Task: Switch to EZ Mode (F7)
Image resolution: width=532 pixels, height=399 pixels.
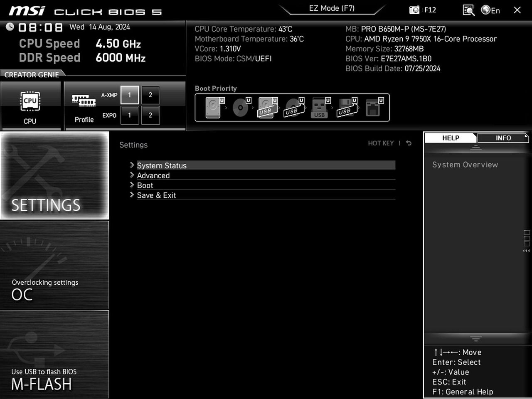Action: (x=332, y=8)
